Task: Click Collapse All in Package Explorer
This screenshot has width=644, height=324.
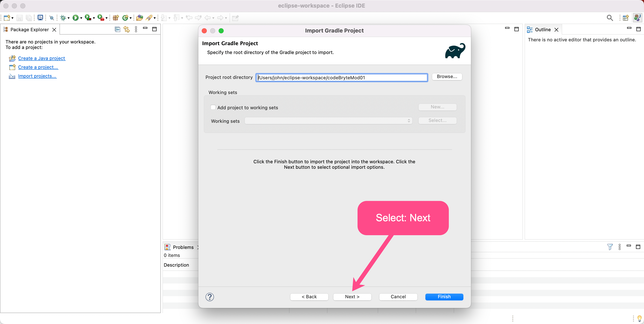Action: pos(117,30)
